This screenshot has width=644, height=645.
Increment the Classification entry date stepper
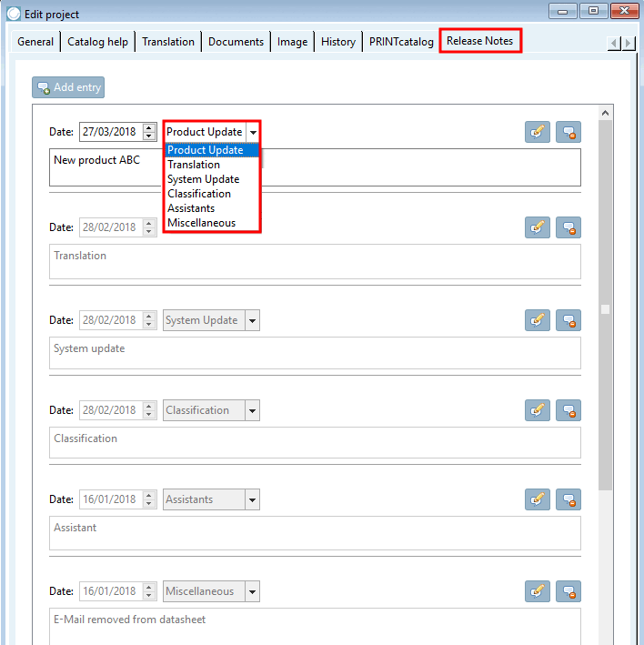click(149, 406)
